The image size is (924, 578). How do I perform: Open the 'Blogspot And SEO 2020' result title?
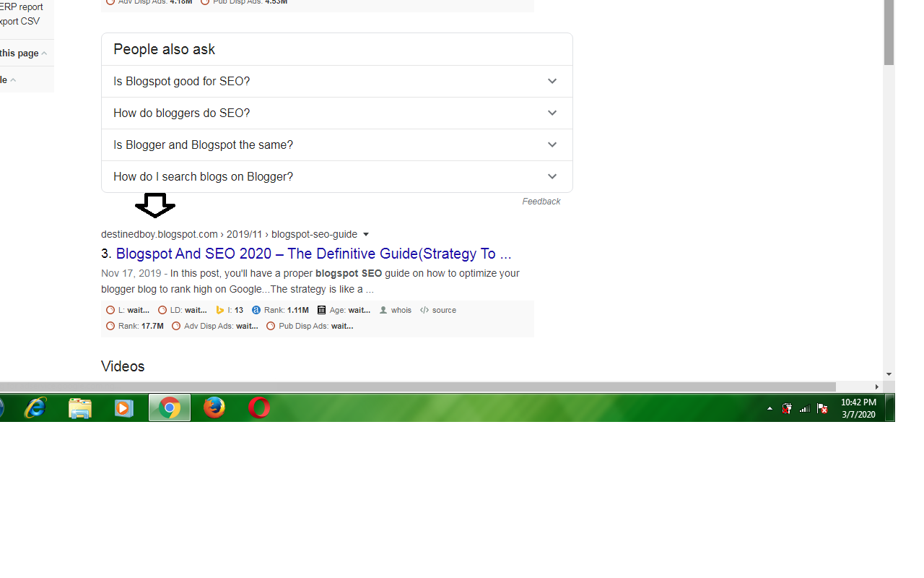313,254
